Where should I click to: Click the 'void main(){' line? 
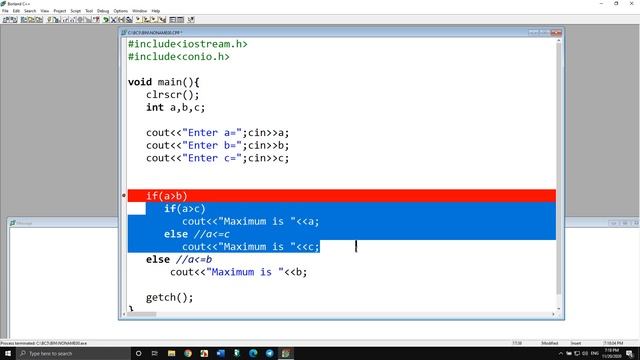pyautogui.click(x=164, y=82)
